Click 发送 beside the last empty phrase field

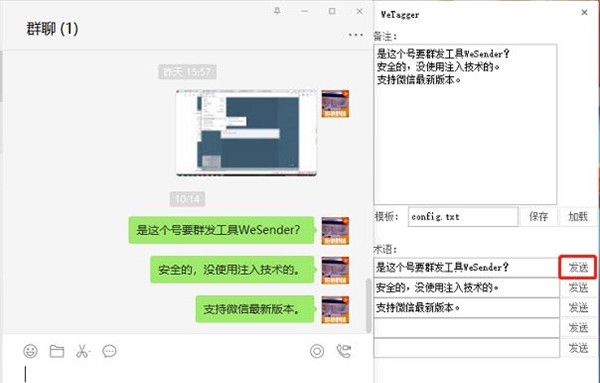(578, 348)
